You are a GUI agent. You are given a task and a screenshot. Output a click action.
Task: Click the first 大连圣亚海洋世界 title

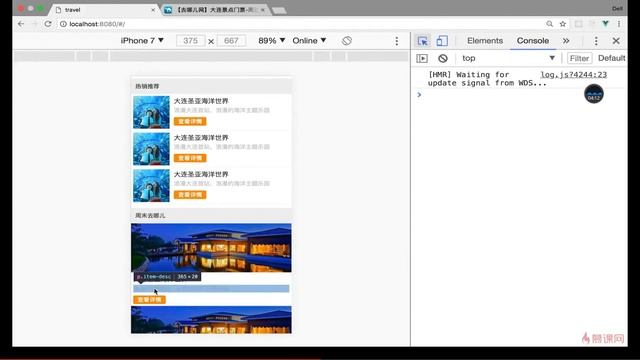point(201,101)
